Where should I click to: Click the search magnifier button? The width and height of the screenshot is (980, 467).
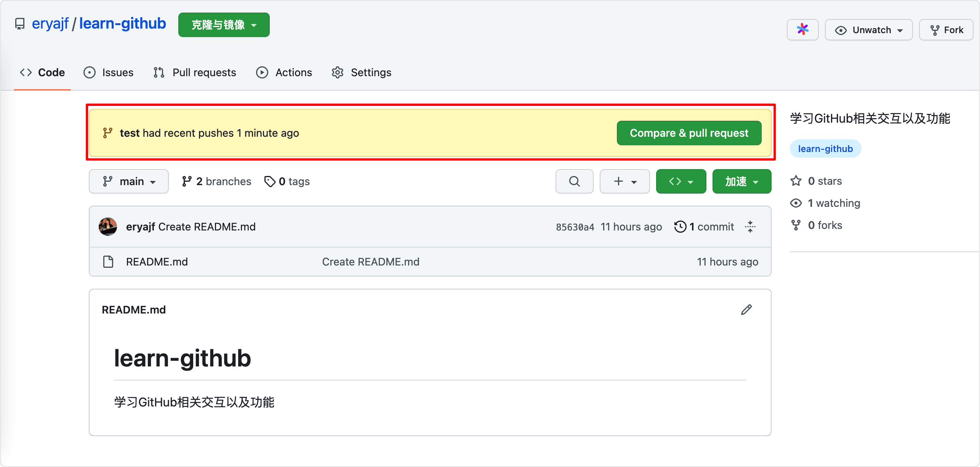[x=575, y=181]
